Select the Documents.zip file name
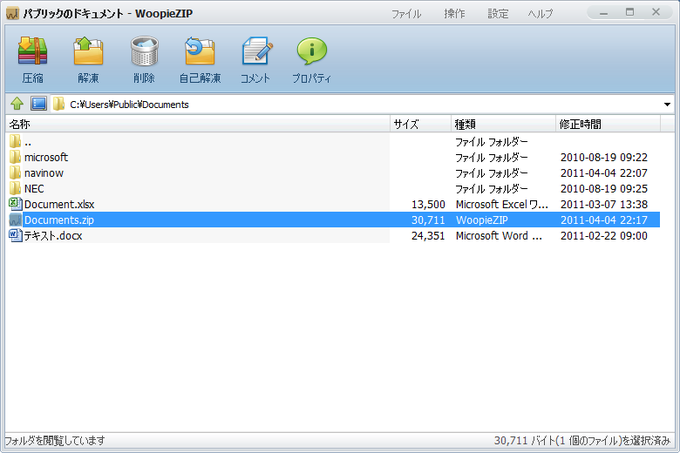 pos(59,220)
